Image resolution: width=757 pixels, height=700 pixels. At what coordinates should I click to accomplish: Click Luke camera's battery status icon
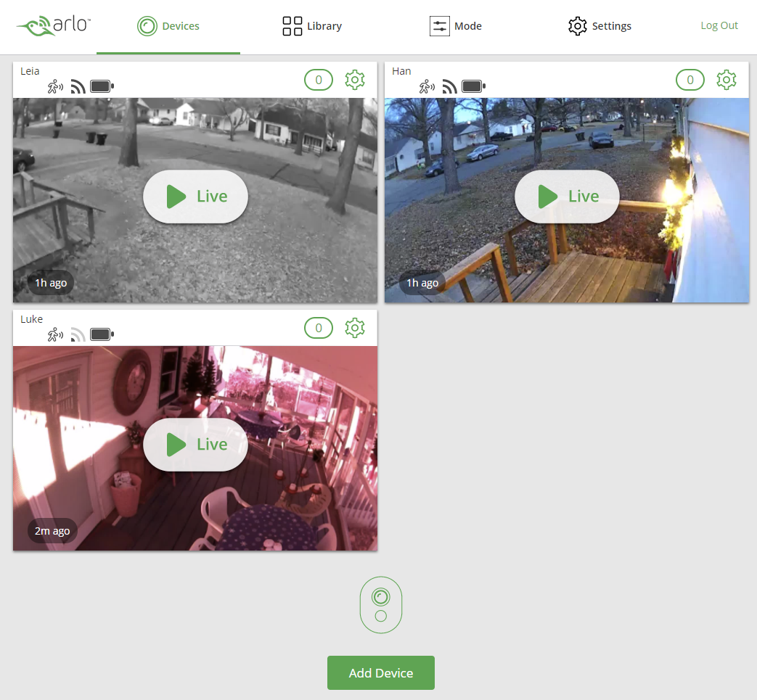102,334
